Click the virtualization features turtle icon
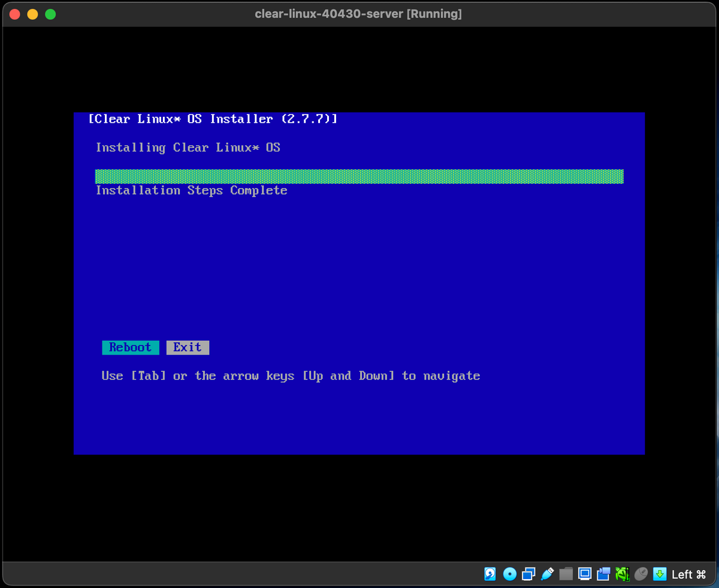The image size is (719, 588). [x=622, y=574]
